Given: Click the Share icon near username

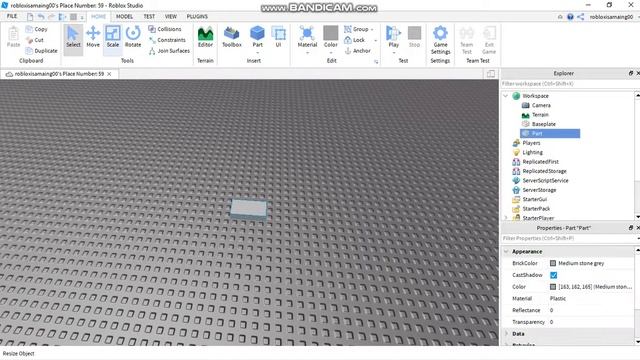Looking at the screenshot, I should [x=581, y=17].
